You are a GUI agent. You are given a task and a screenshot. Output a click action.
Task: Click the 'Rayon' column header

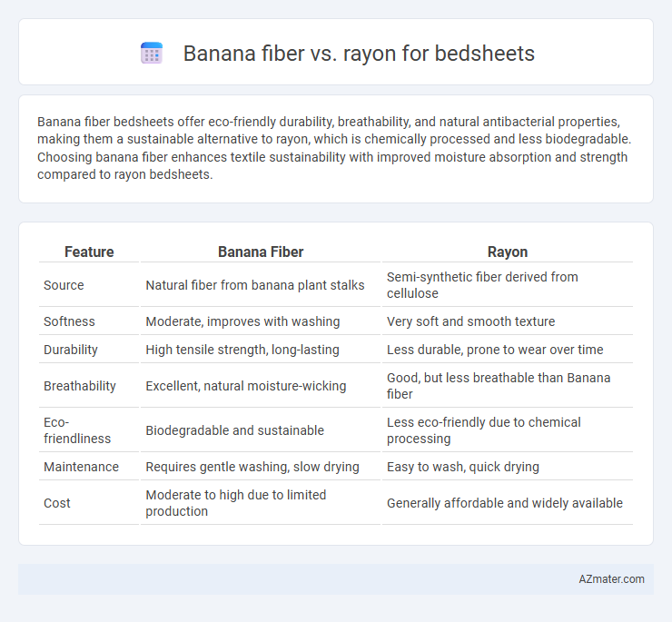508,252
